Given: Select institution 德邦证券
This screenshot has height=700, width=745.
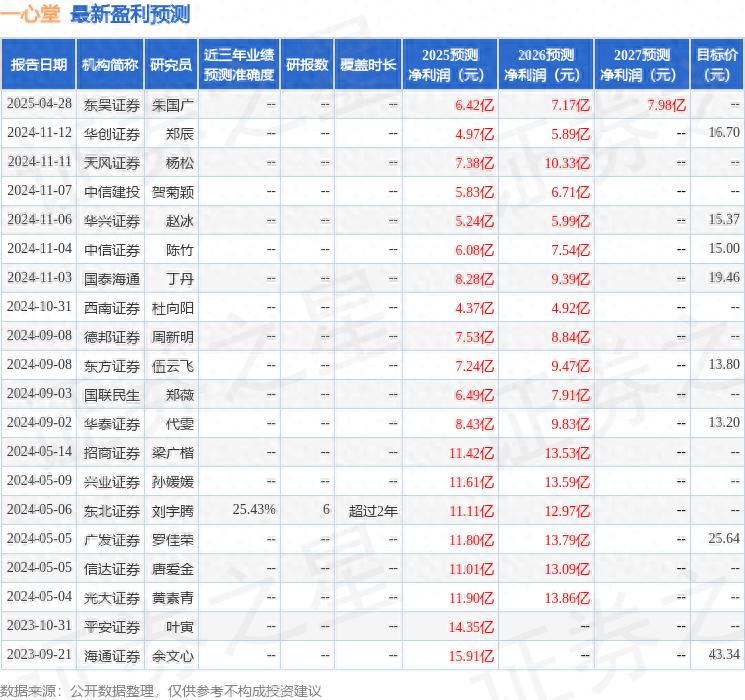Looking at the screenshot, I should click(112, 337).
